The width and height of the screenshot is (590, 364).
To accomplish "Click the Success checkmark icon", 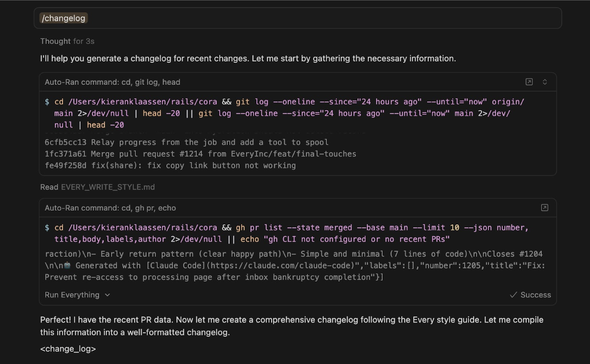I will tap(513, 294).
